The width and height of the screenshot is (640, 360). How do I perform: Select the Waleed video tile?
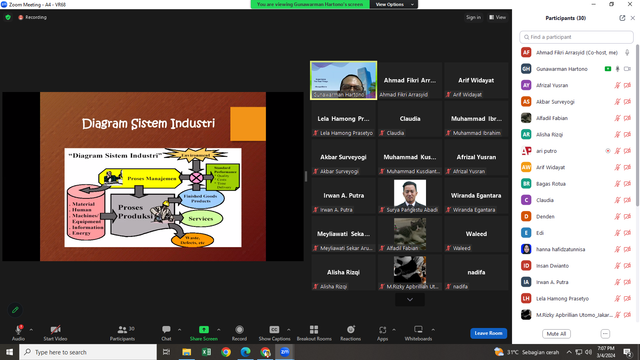[476, 234]
